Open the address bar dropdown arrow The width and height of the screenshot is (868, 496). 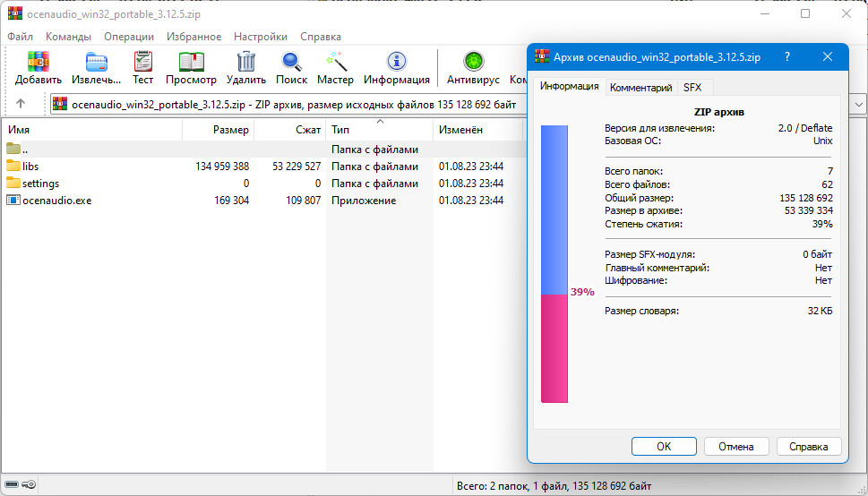(x=859, y=104)
